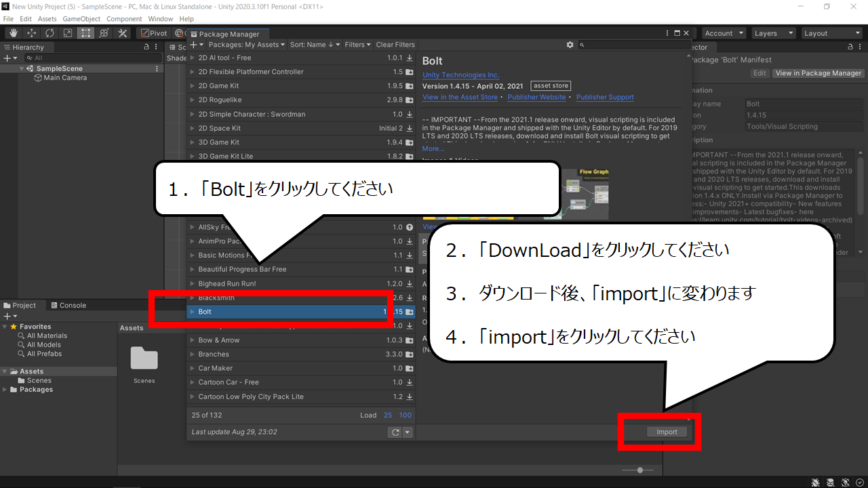Open the Sort: Name dropdown

coord(315,45)
